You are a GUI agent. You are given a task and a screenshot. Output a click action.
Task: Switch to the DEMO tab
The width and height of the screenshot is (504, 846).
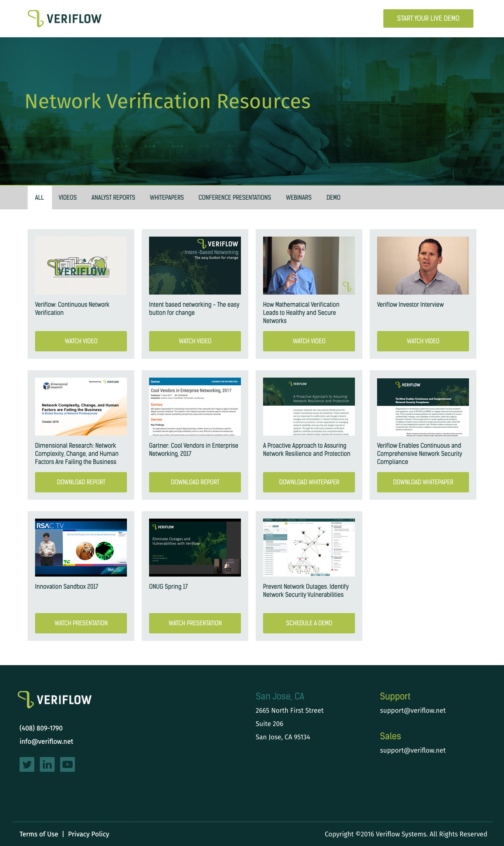(333, 197)
